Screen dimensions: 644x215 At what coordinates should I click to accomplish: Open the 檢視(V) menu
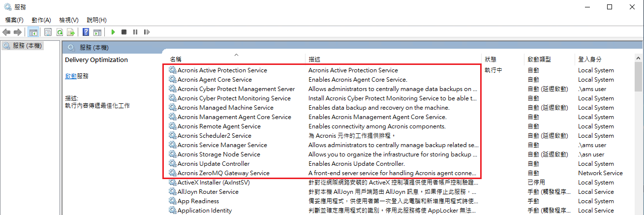(69, 20)
